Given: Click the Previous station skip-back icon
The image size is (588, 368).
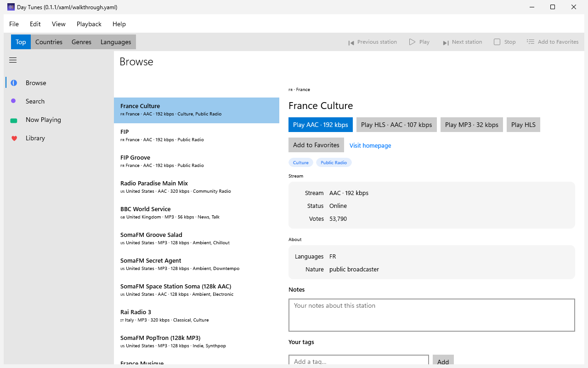Looking at the screenshot, I should click(351, 42).
